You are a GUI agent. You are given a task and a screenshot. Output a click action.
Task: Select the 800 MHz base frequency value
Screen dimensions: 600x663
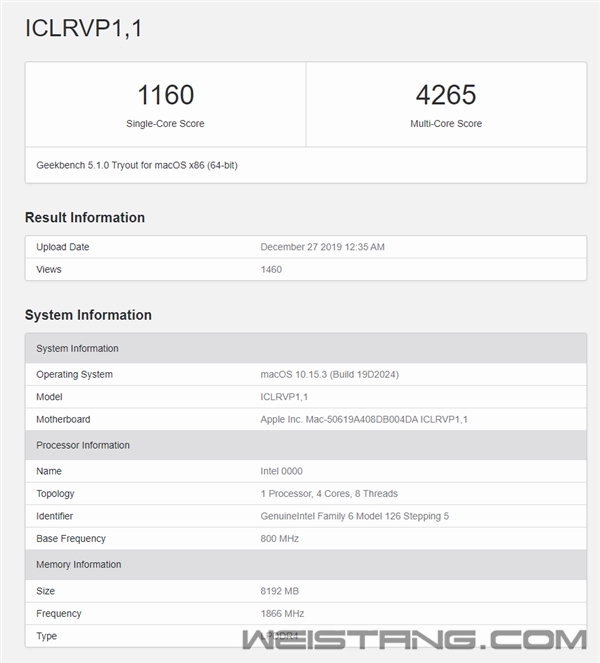(x=279, y=539)
